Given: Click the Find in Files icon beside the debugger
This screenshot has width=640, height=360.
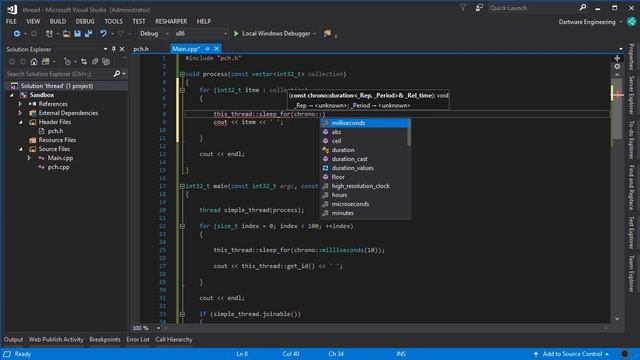Looking at the screenshot, I should tap(327, 33).
